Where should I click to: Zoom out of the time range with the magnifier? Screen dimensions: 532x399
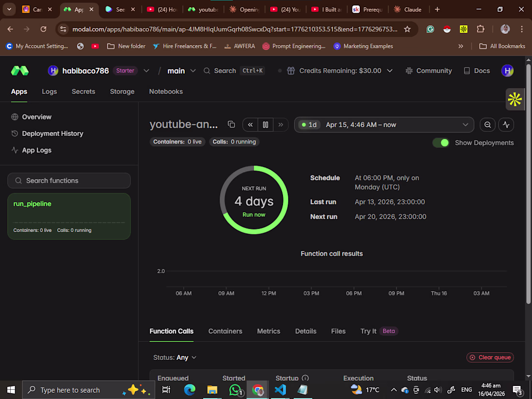pos(488,124)
